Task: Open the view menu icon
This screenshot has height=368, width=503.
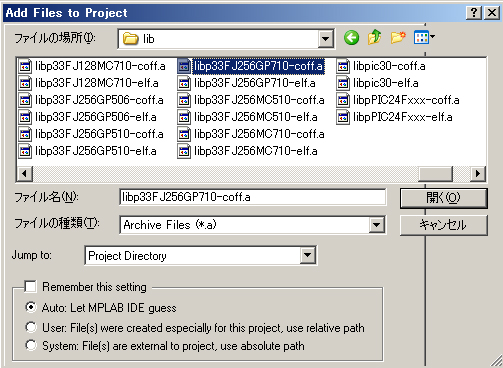Action: pyautogui.click(x=421, y=37)
